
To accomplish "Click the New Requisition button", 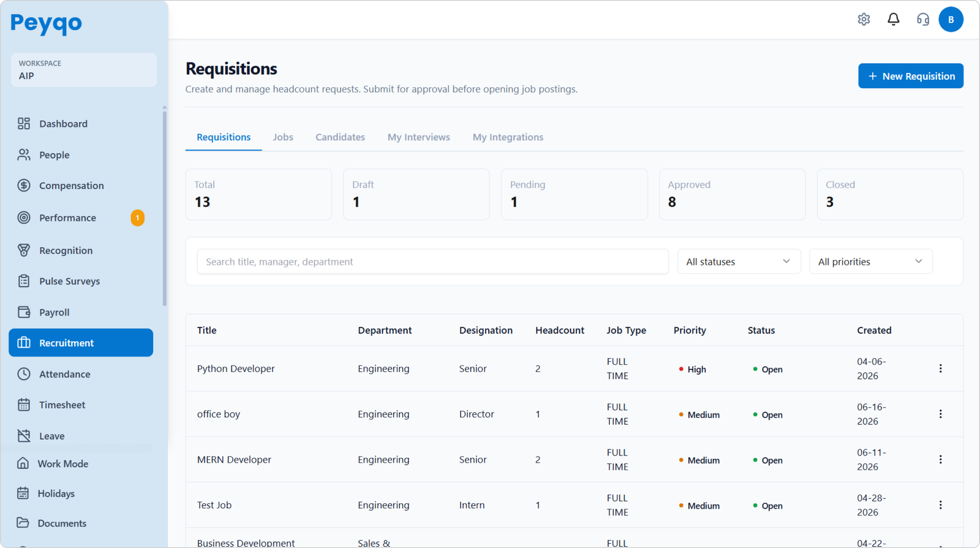I will (x=910, y=76).
